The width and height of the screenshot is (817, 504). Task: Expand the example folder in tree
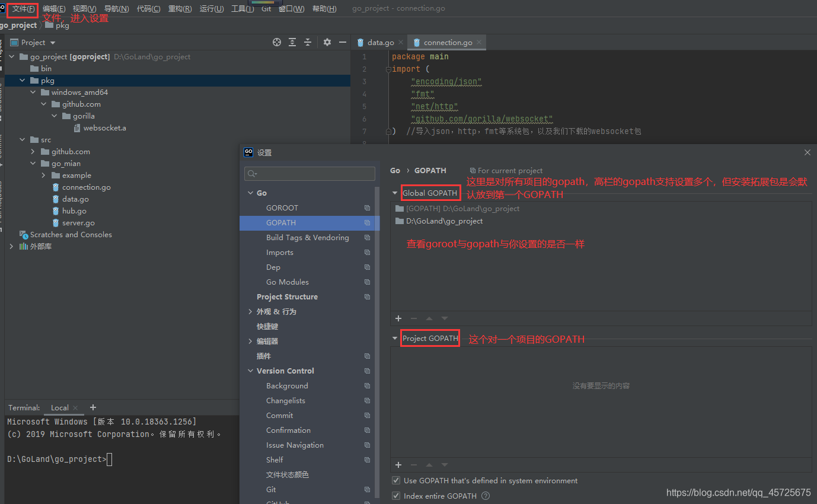point(44,175)
